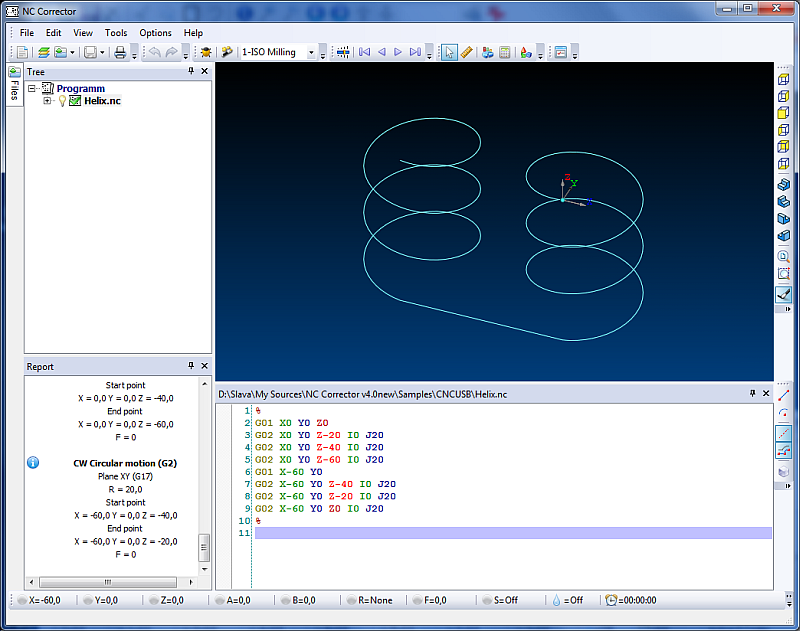Toggle the green checkbox beside Helix.nc

pos(75,101)
